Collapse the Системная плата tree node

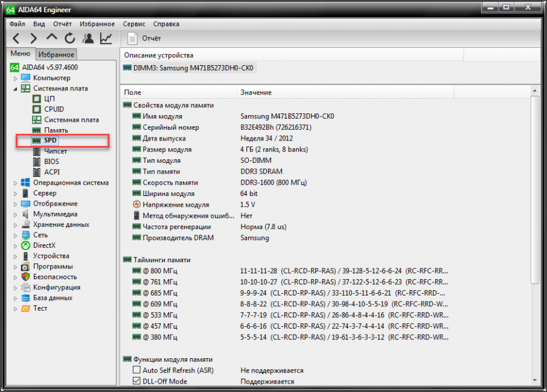coord(16,89)
